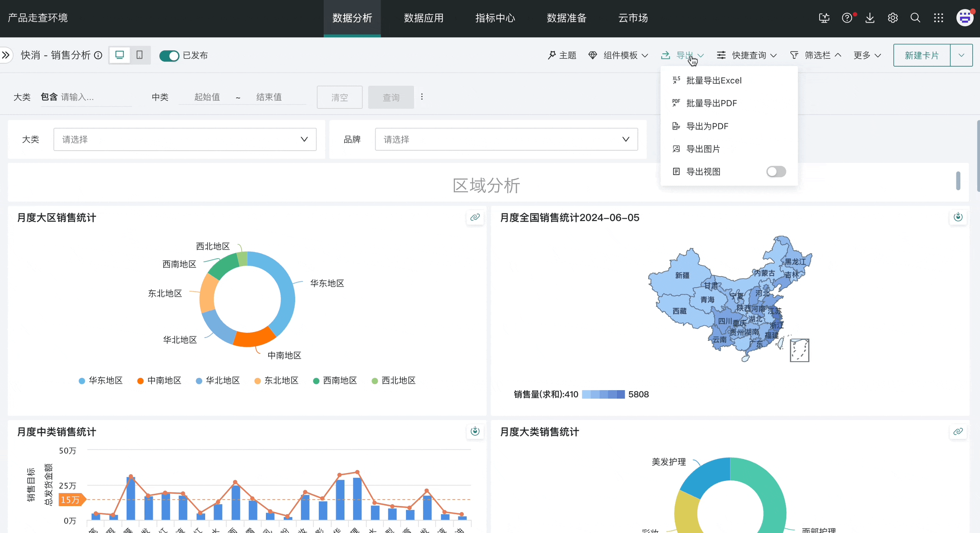Image resolution: width=980 pixels, height=533 pixels.
Task: Click the document icon beside 导出视图
Action: (676, 171)
